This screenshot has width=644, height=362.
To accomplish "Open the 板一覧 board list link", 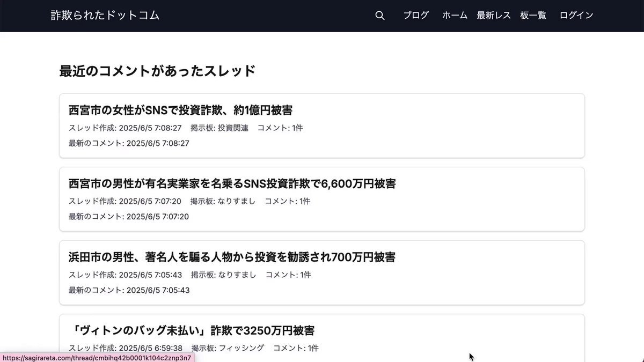I will 533,16.
